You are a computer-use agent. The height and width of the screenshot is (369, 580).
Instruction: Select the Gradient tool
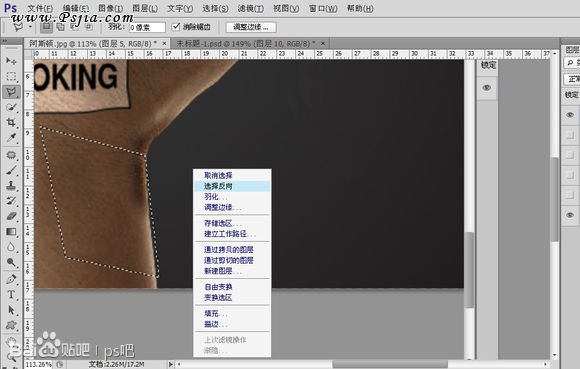(x=11, y=232)
